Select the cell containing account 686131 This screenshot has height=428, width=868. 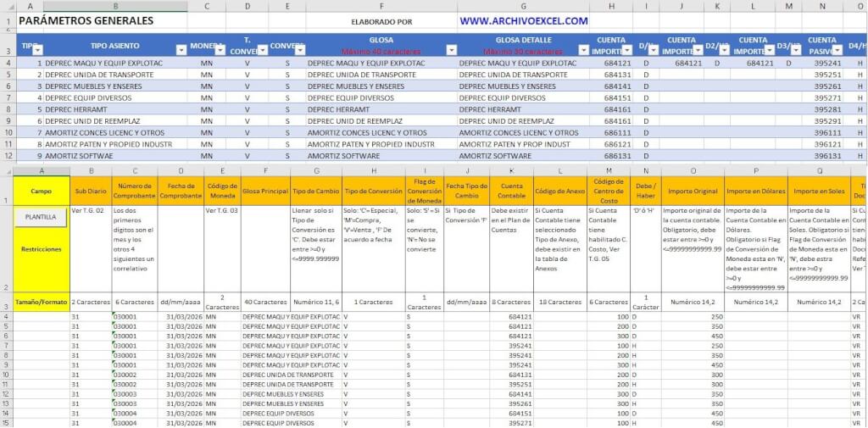tap(610, 156)
